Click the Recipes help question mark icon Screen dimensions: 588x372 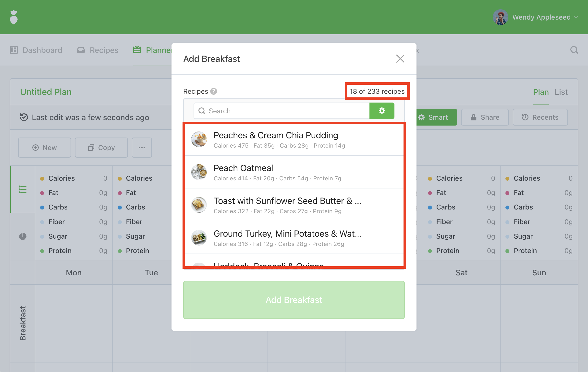coord(214,91)
